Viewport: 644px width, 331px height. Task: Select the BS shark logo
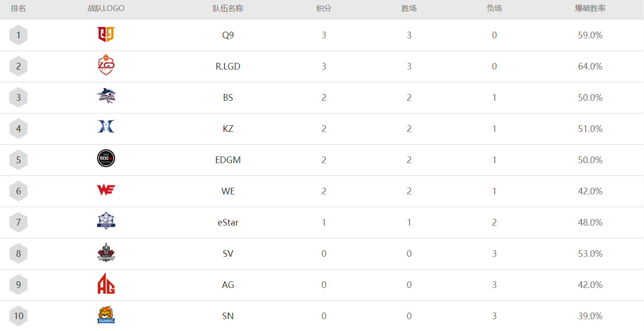click(106, 96)
